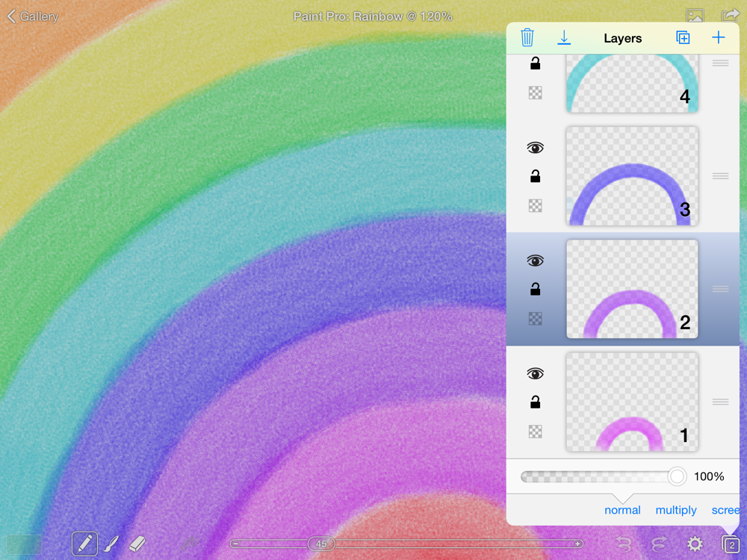Tap the dimmed smudge tool icon
The image size is (747, 560).
190,544
